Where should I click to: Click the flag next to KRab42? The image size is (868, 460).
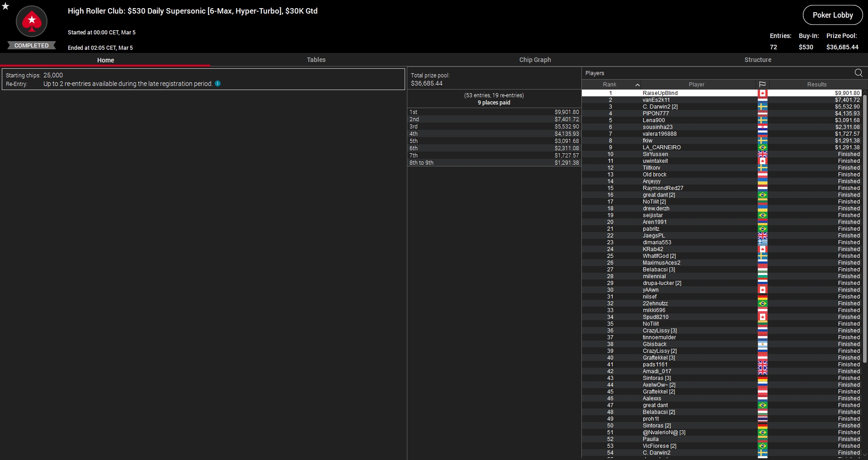(x=763, y=249)
